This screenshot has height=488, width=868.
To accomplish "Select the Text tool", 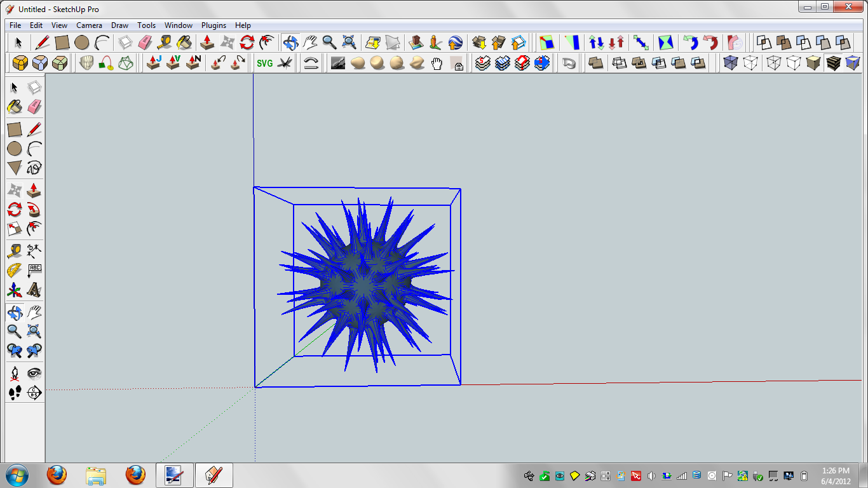I will [35, 269].
